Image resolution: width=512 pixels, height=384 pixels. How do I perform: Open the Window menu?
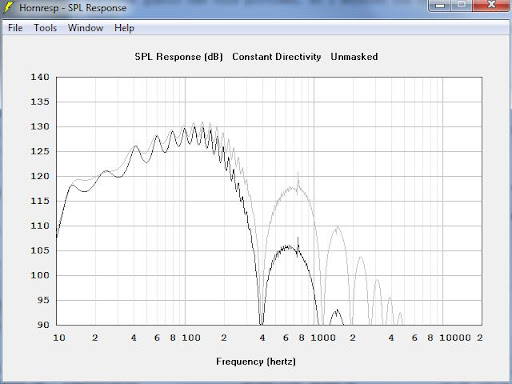[x=85, y=28]
